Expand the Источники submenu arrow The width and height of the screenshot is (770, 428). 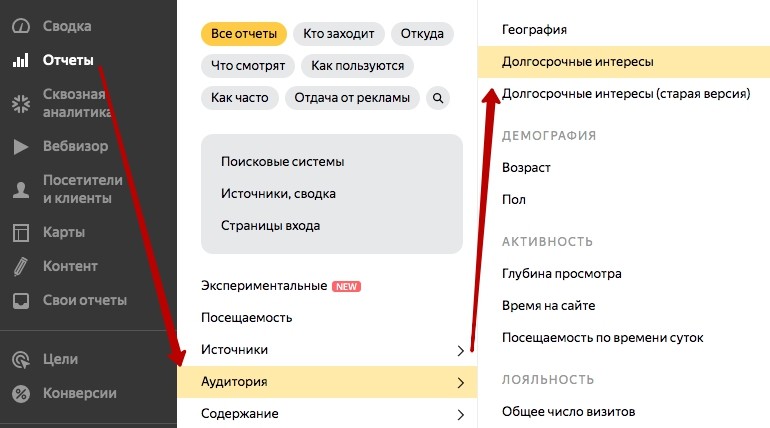click(x=460, y=350)
